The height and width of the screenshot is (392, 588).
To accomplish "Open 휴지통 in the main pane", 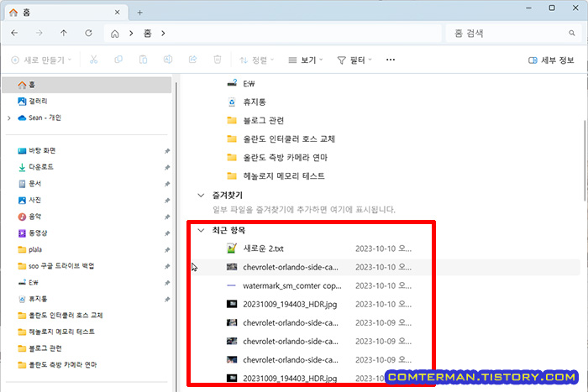I will [246, 102].
